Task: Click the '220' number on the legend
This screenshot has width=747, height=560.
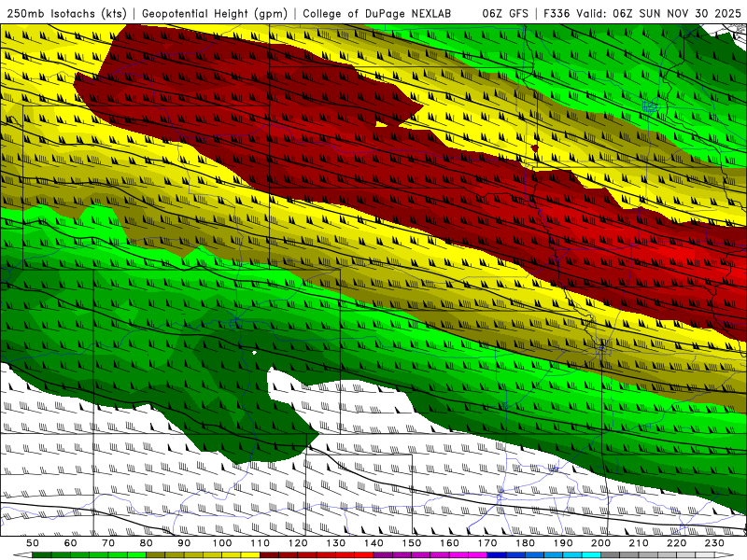Action: (676, 543)
